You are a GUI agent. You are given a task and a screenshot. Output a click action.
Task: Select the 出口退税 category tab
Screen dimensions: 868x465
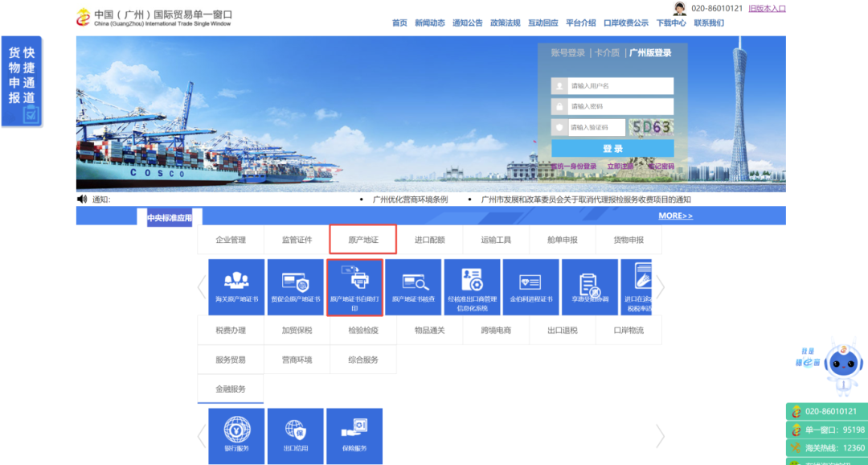tap(563, 331)
